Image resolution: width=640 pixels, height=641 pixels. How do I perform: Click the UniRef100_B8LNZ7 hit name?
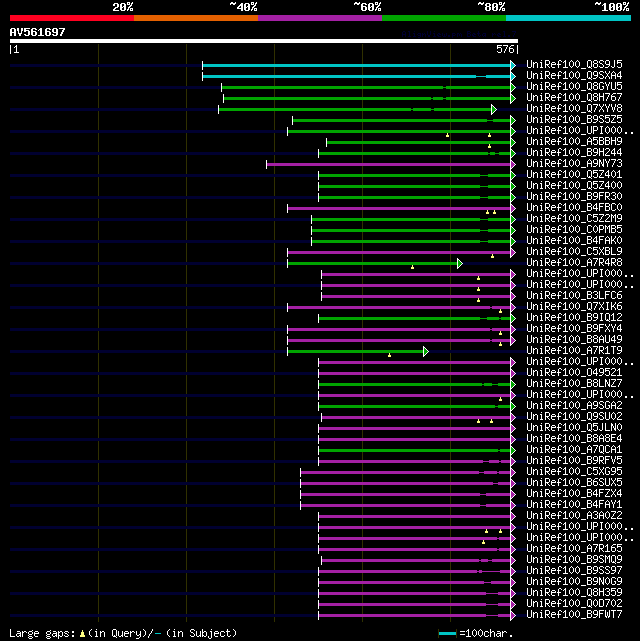tap(574, 383)
